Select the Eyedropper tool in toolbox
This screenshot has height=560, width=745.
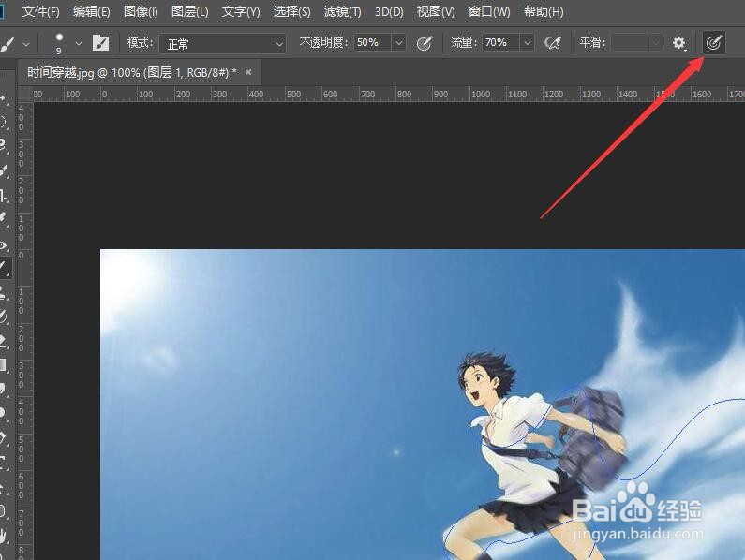point(4,218)
